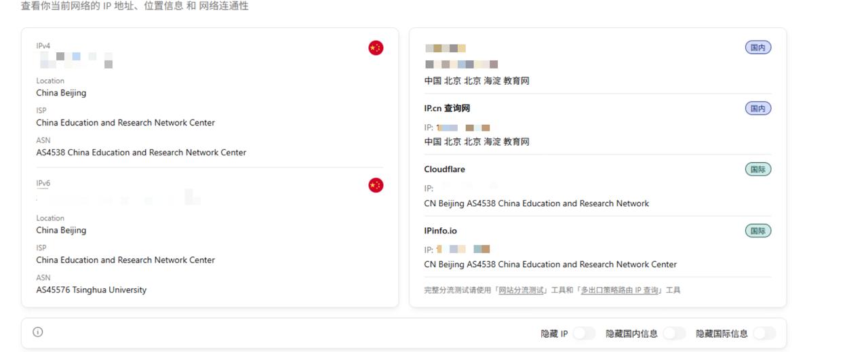Click the IPinfo.io heading
Image resolution: width=868 pixels, height=352 pixels.
click(441, 231)
